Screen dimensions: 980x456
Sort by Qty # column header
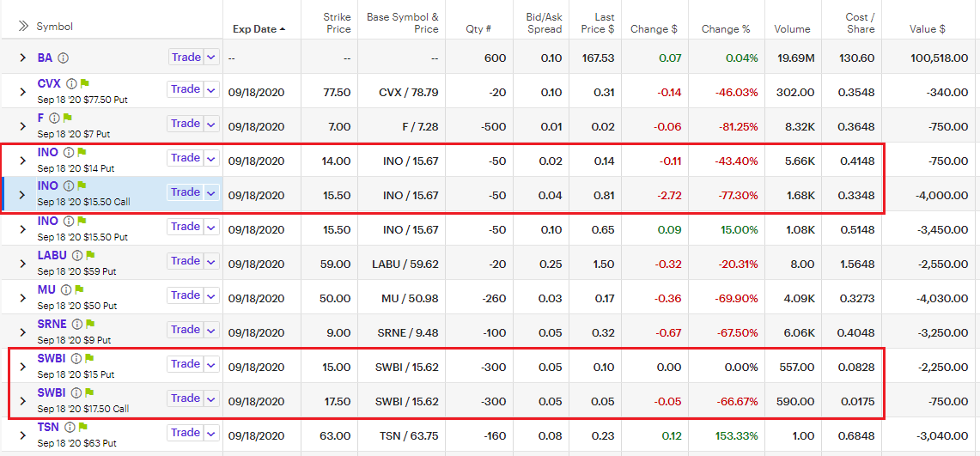[478, 28]
